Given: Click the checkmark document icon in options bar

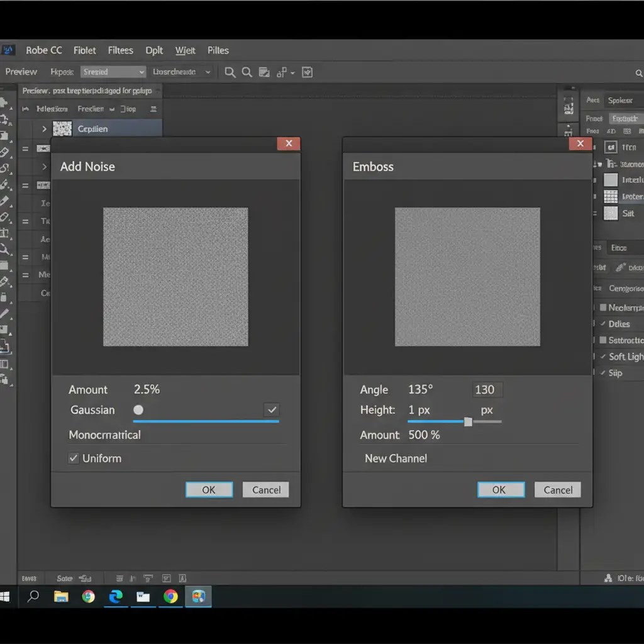Looking at the screenshot, I should coord(307,72).
